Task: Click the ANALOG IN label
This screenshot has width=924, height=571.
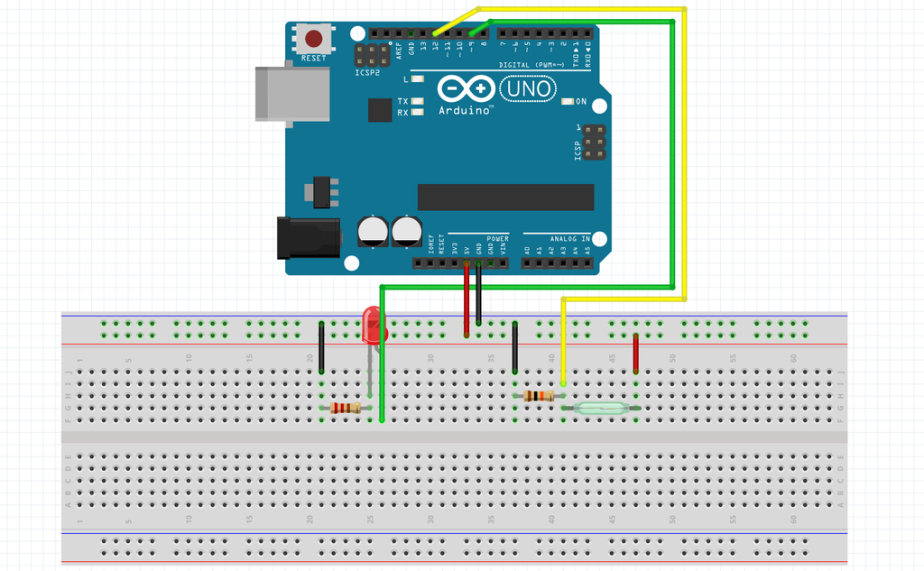Action: click(x=570, y=239)
